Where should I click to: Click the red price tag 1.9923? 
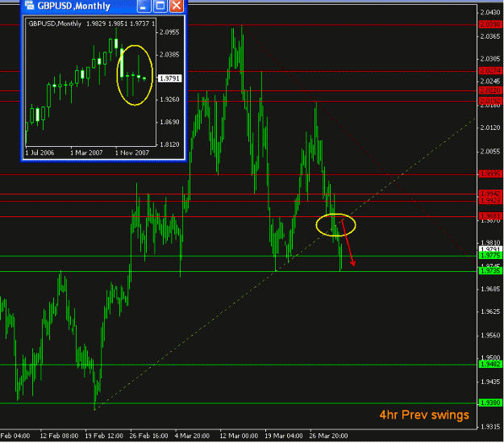tap(490, 201)
